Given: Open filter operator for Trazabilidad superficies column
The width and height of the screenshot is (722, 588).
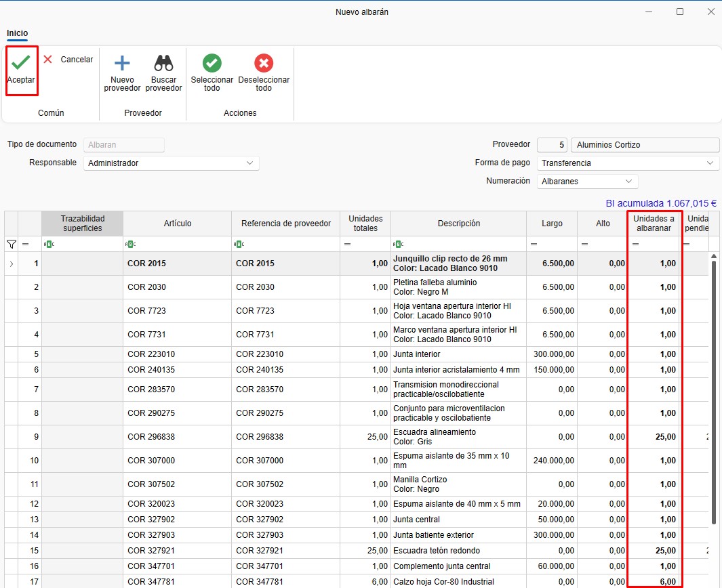Looking at the screenshot, I should coord(49,245).
